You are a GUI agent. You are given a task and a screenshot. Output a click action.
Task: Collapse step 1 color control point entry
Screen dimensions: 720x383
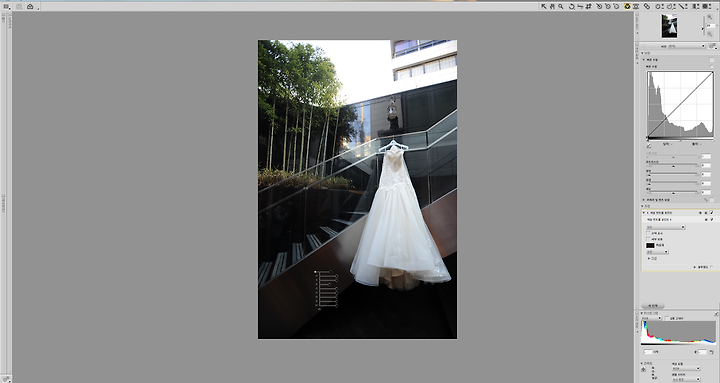tap(643, 213)
